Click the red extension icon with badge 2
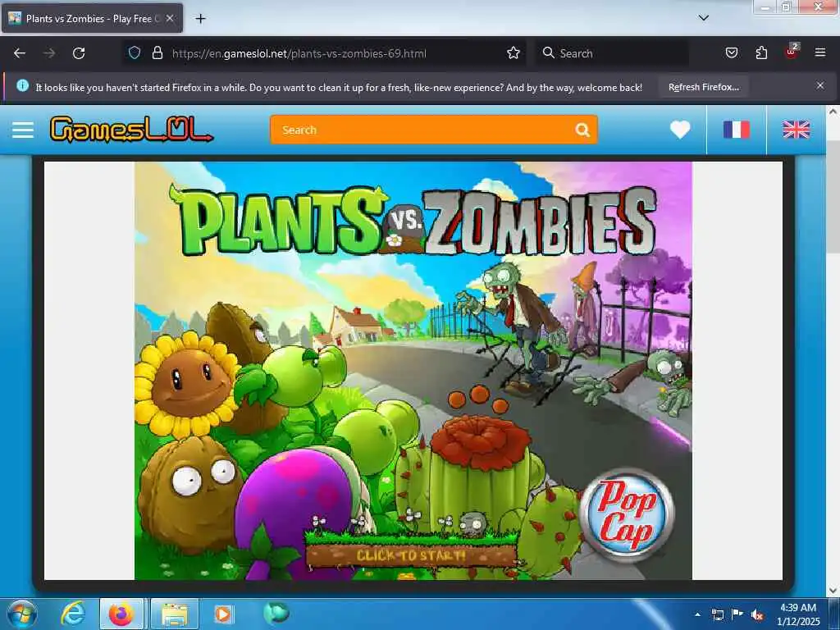The height and width of the screenshot is (630, 840). 792,52
